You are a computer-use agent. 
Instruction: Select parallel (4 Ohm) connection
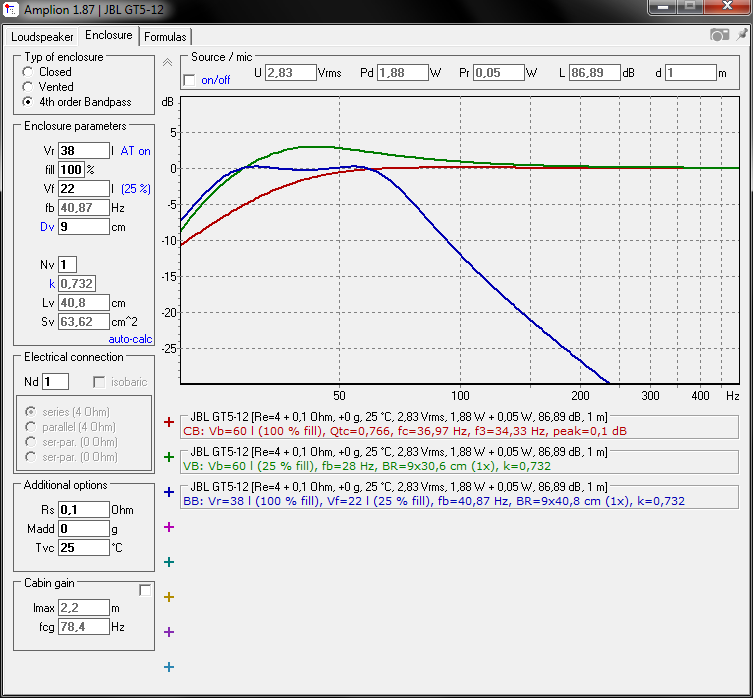click(x=30, y=427)
